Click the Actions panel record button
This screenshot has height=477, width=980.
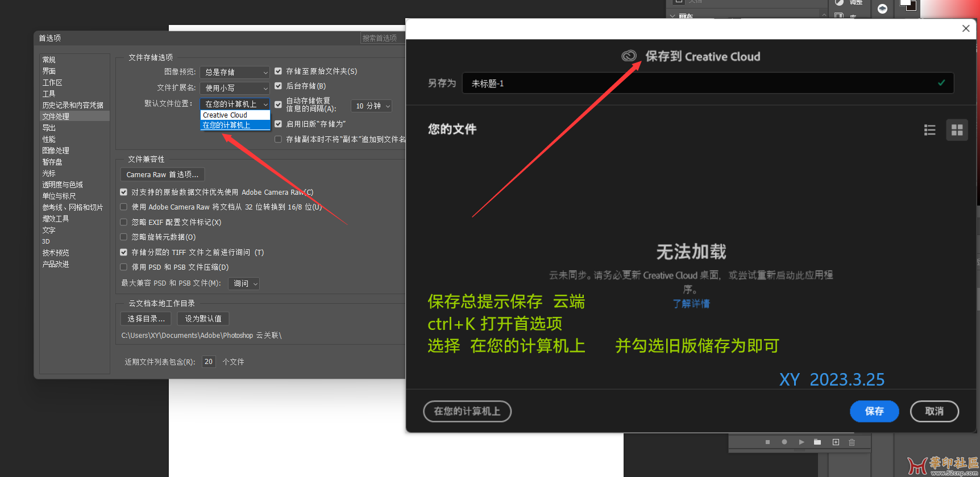(784, 442)
